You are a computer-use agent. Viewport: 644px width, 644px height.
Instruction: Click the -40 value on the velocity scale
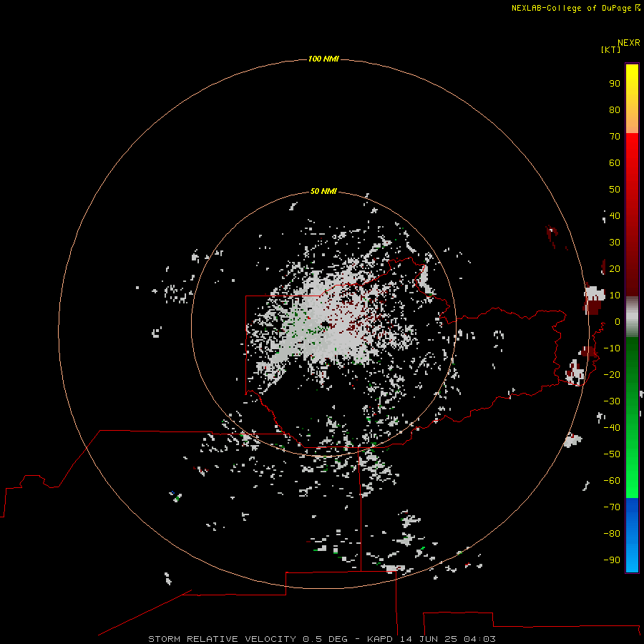point(612,428)
